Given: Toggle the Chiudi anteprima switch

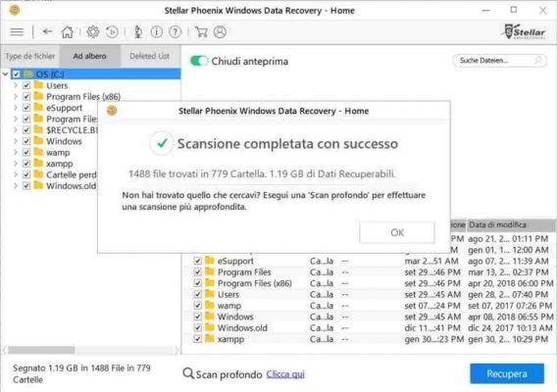Looking at the screenshot, I should tap(198, 61).
